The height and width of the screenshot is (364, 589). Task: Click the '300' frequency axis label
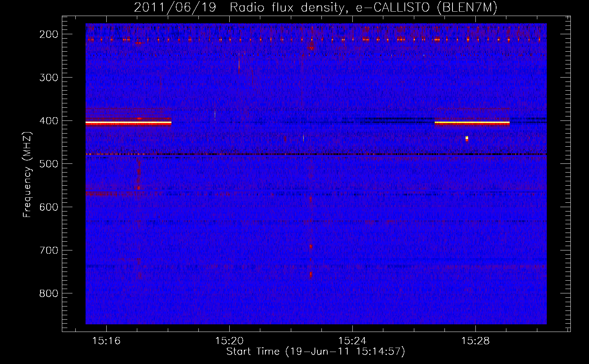48,78
